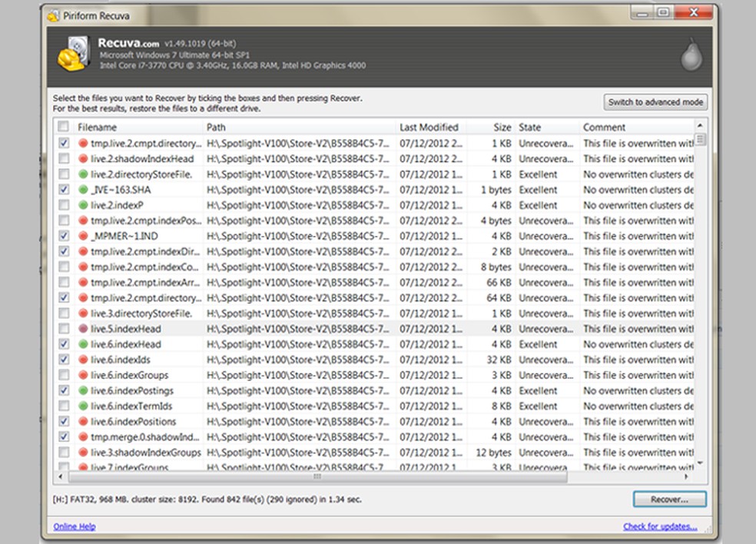Viewport: 756px width, 544px height.
Task: Tick the checkbox for live.3.shadowIndexGroups
Action: [63, 453]
